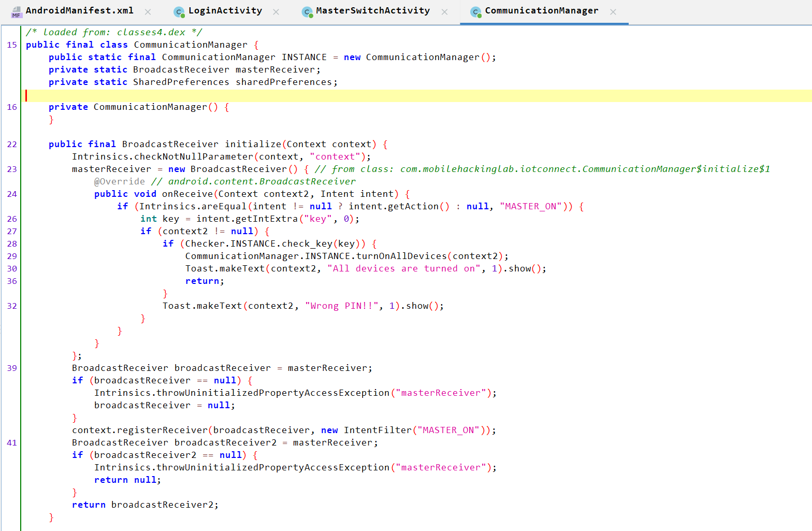Click line number 22 in the gutter

12,144
